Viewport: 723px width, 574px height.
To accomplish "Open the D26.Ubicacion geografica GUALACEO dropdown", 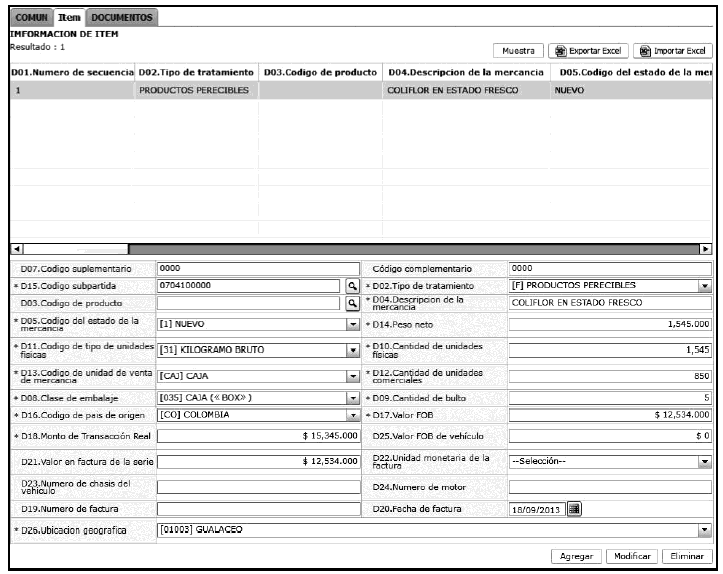I will [x=705, y=530].
